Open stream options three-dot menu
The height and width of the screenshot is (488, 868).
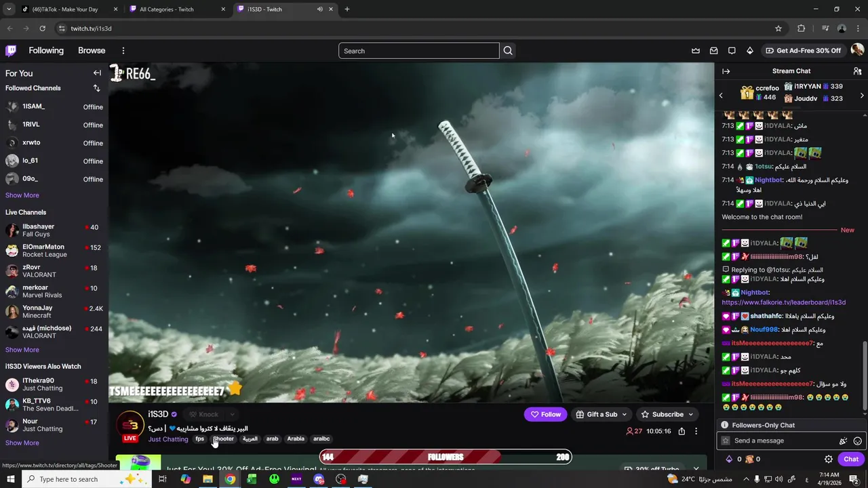point(696,431)
